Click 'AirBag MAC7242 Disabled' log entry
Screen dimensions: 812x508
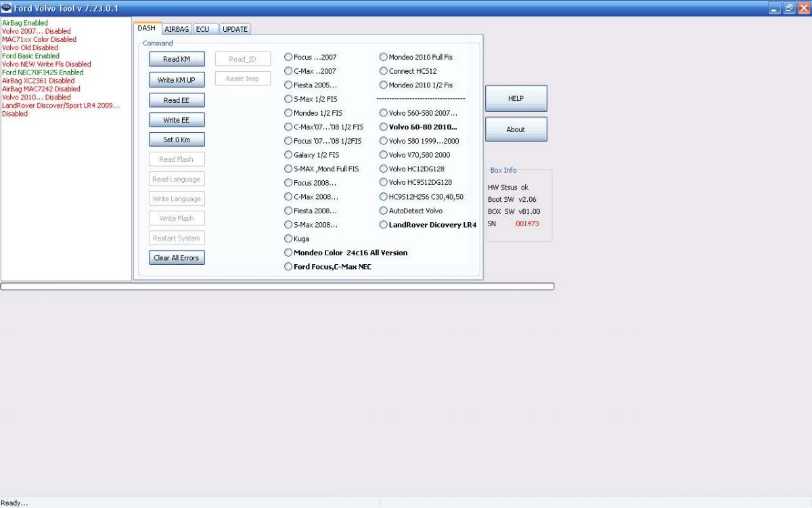coord(41,89)
